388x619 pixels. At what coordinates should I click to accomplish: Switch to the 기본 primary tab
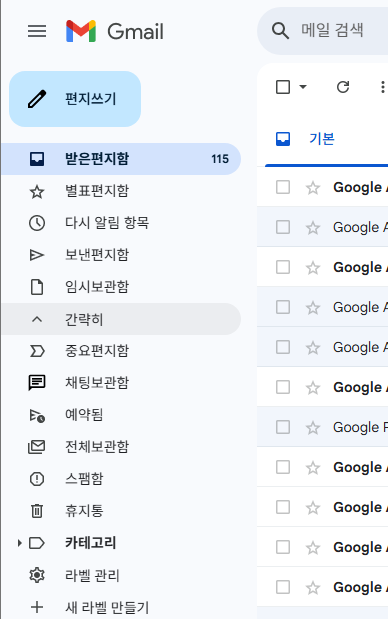pos(322,139)
